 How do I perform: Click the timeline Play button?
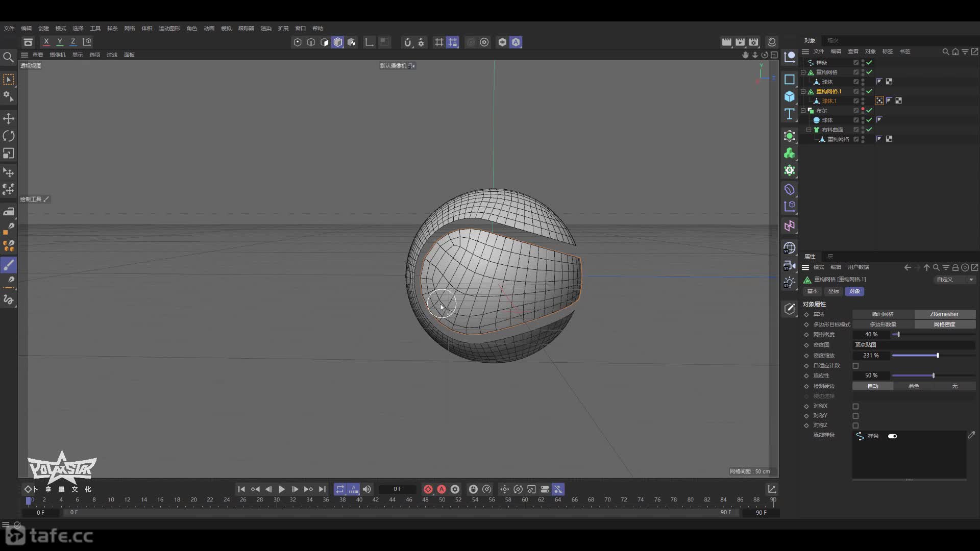[x=282, y=489]
